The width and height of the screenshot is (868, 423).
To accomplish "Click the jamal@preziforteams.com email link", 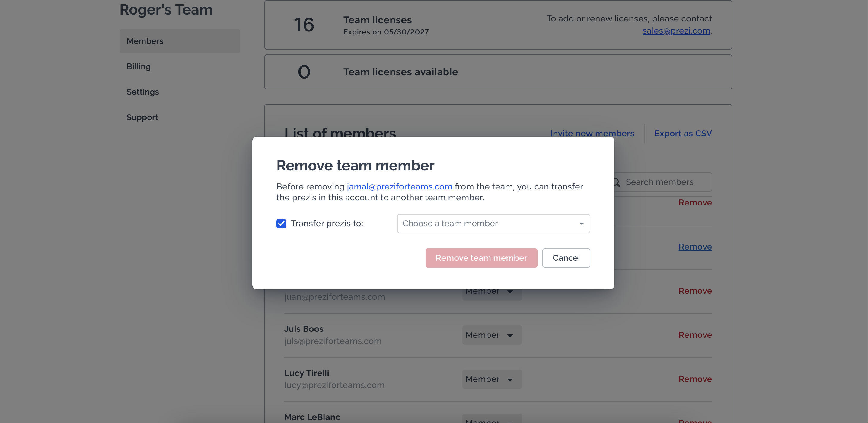I will 399,186.
